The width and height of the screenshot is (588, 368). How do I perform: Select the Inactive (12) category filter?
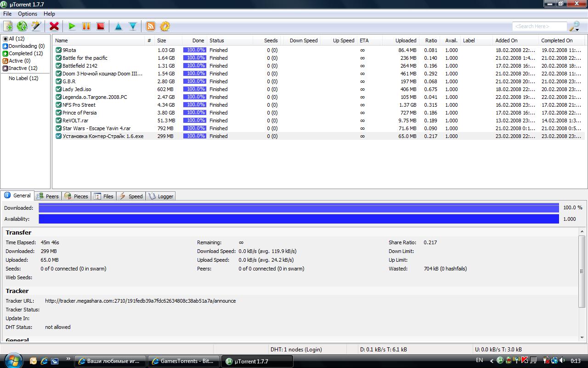(23, 68)
